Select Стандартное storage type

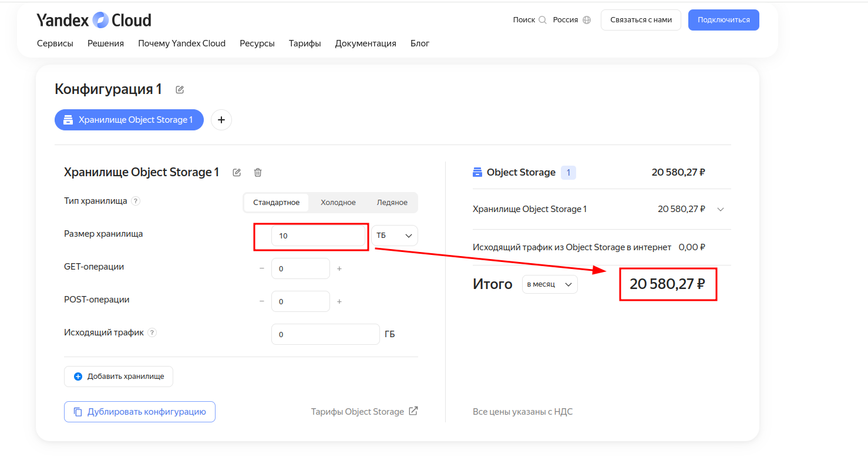coord(277,202)
